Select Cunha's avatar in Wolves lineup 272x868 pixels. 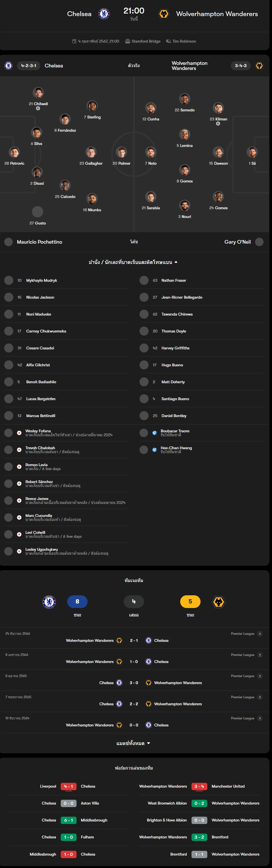click(x=151, y=108)
